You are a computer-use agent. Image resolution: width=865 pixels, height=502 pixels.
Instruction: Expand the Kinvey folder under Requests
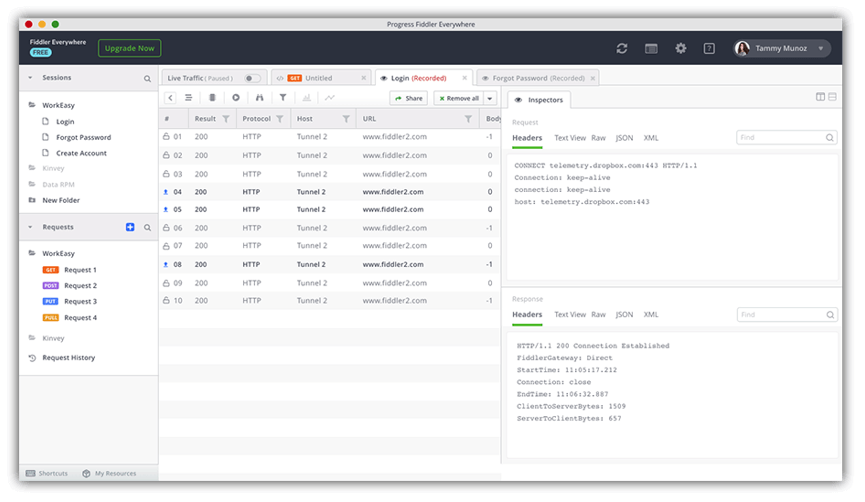point(32,338)
